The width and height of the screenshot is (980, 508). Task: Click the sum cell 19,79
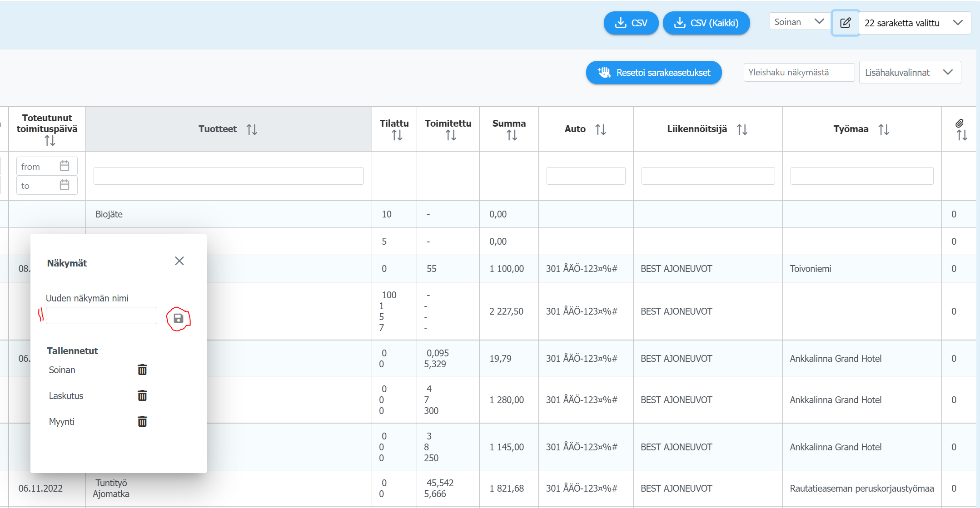509,359
